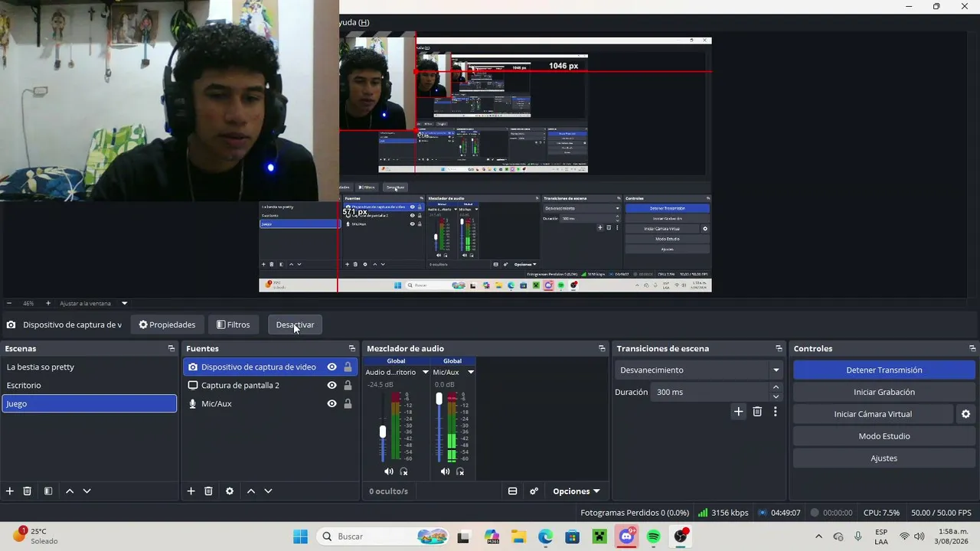The height and width of the screenshot is (551, 980).
Task: Pop out the Mezclador de audio dock
Action: [602, 348]
